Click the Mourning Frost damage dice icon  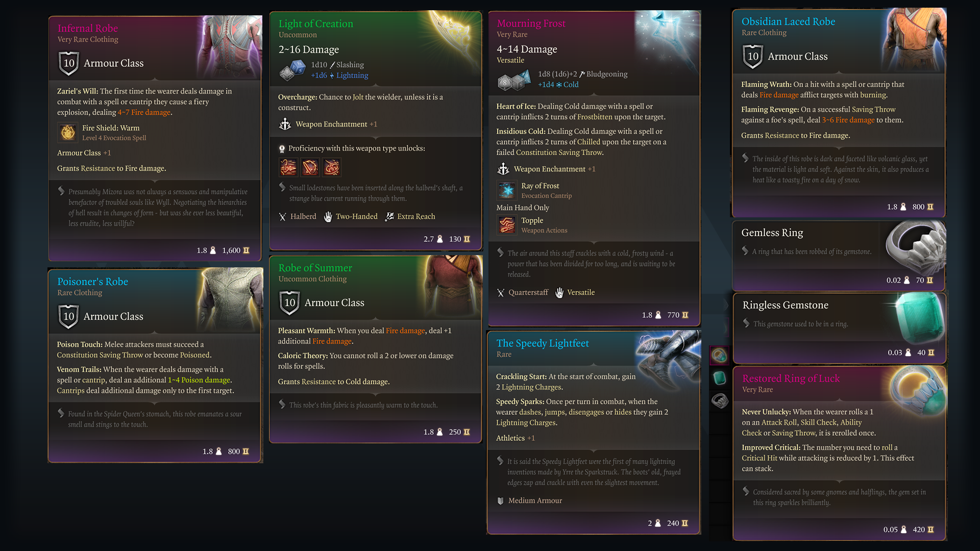(514, 80)
